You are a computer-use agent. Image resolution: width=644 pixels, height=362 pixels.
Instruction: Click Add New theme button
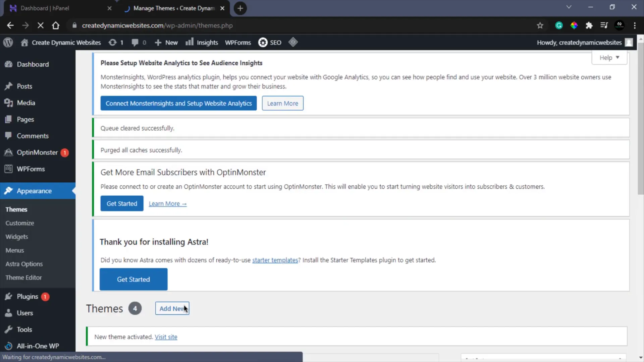click(172, 308)
